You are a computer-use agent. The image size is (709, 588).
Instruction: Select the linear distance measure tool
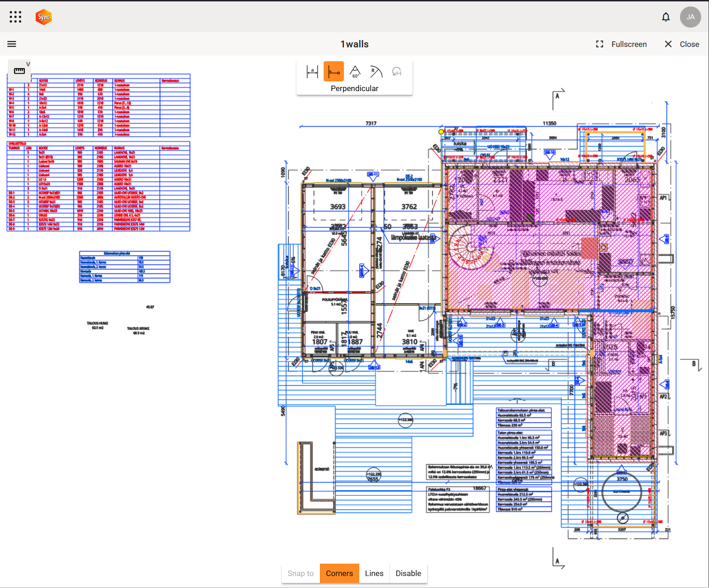coord(312,72)
